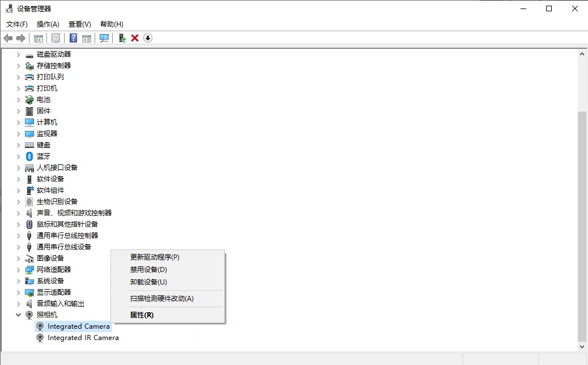Collapse the 照相机 category

tap(18, 315)
